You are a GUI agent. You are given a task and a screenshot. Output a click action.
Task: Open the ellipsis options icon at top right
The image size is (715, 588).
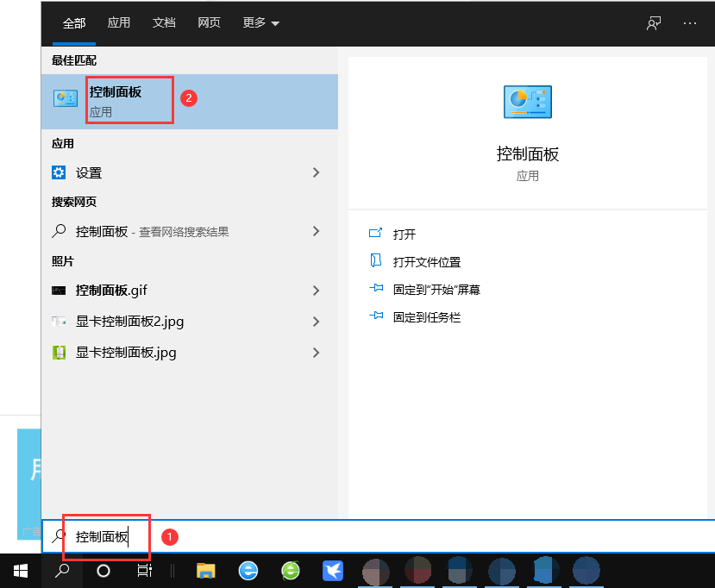click(x=690, y=23)
